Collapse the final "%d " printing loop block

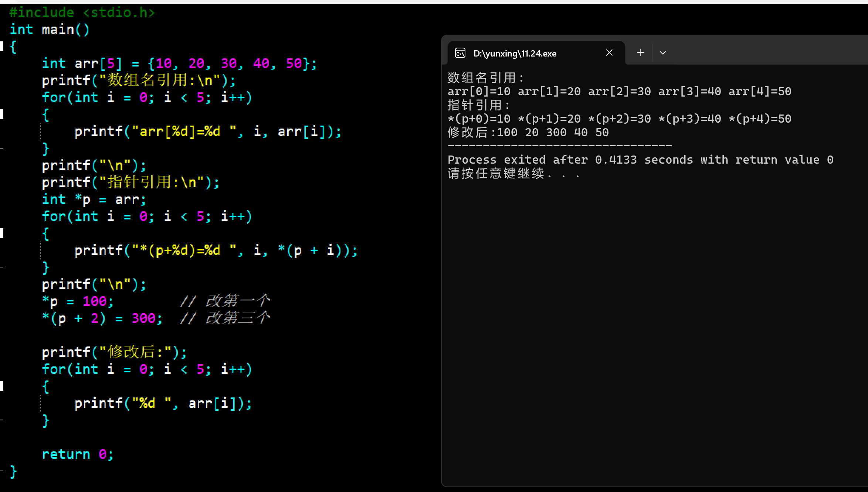pos(2,386)
